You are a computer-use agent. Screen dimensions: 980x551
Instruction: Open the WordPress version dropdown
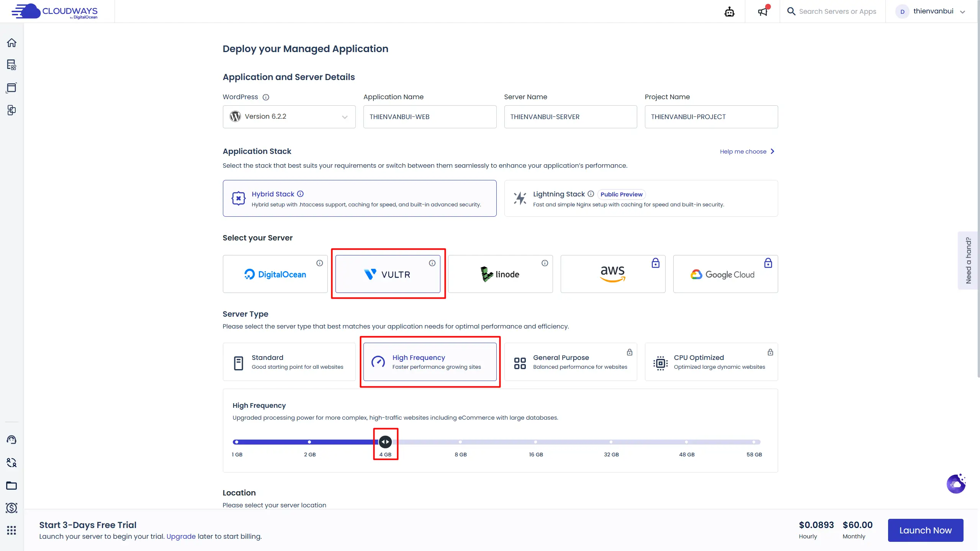pos(289,117)
